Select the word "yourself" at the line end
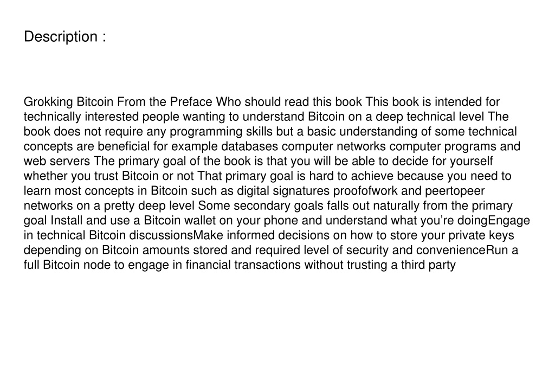Image resolution: width=555 pixels, height=392 pixels. pos(472,162)
